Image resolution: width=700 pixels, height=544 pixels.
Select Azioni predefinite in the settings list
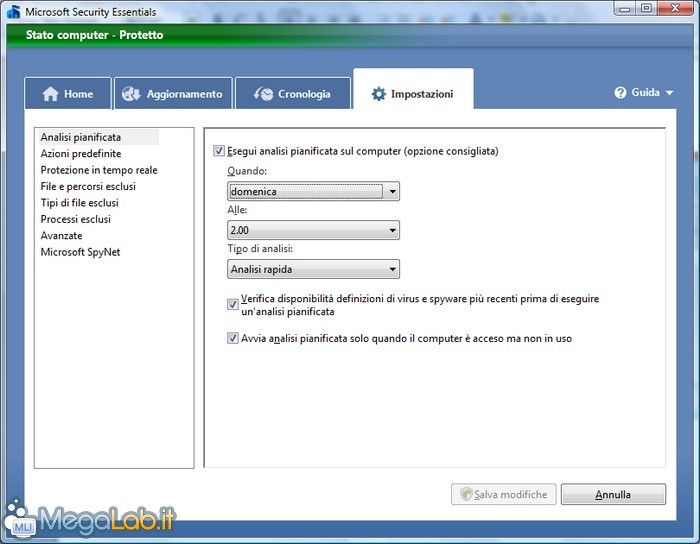pyautogui.click(x=81, y=154)
